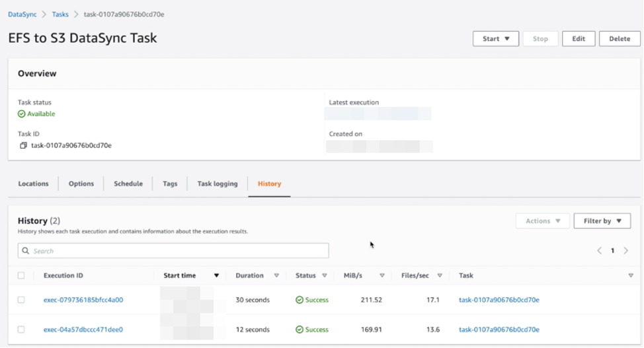Click the Success check icon for exec-04a57dbccc471dee0

(300, 330)
